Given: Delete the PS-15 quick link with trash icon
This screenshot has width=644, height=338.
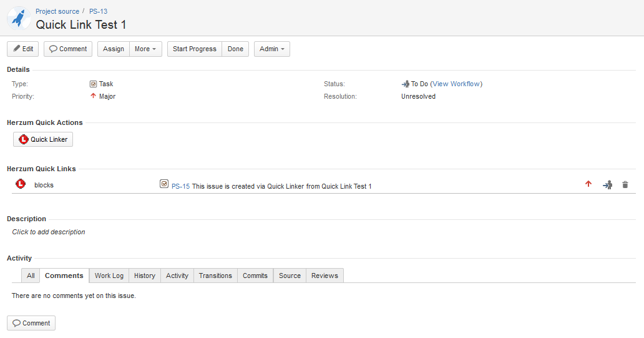Looking at the screenshot, I should click(625, 185).
